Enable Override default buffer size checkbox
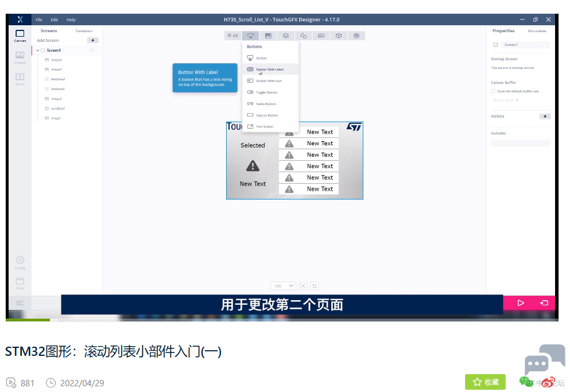Screen dimensions: 570x392 click(x=493, y=91)
